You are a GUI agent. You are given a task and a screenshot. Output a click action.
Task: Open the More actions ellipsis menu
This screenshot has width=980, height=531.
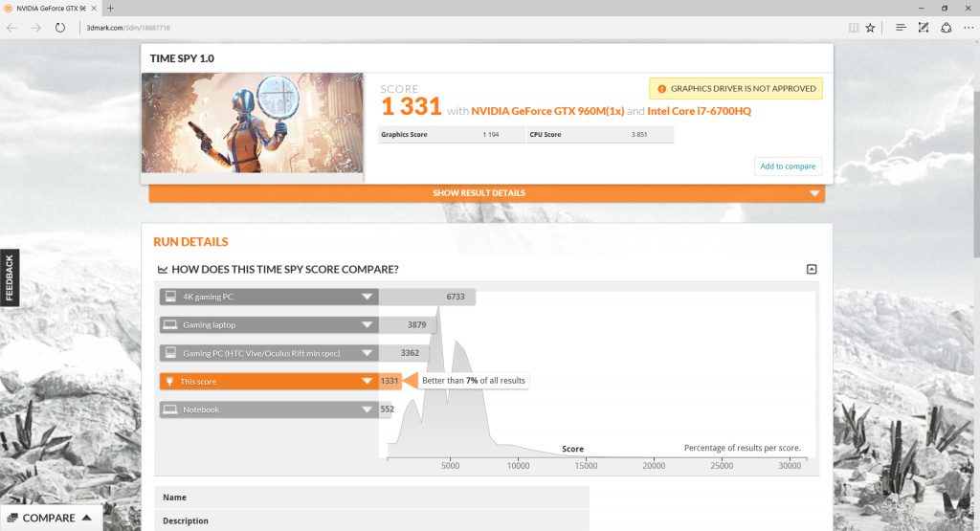969,28
